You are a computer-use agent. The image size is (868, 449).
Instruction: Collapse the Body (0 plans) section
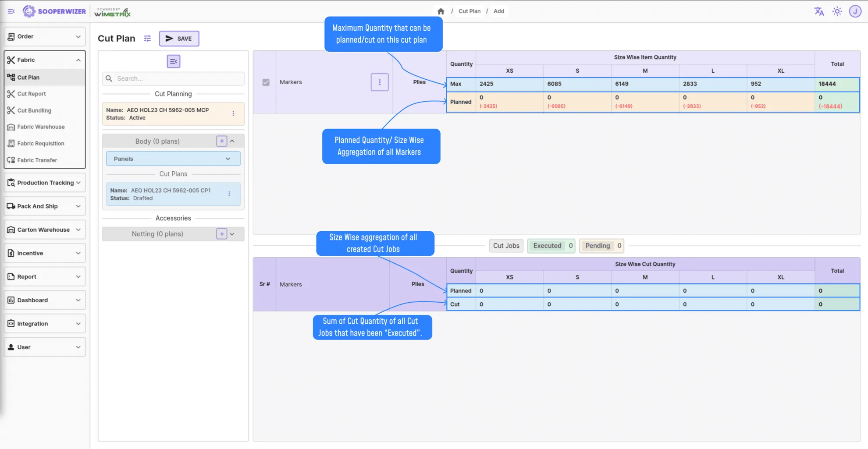tap(233, 141)
